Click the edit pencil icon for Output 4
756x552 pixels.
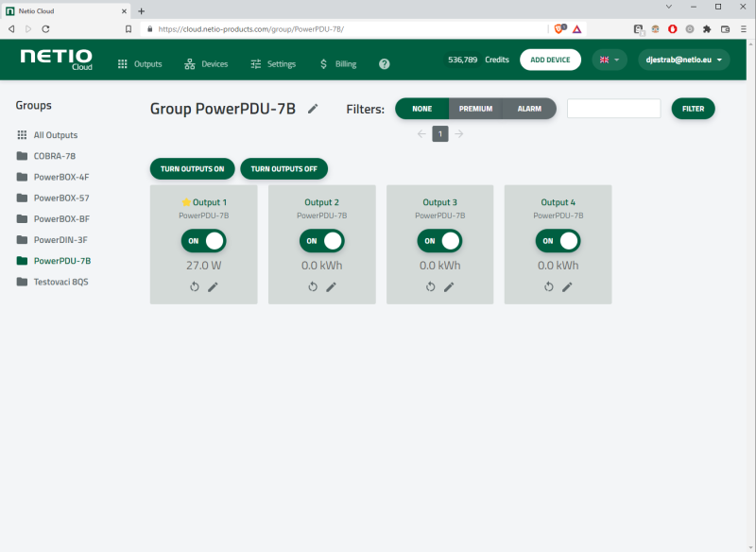pyautogui.click(x=567, y=286)
